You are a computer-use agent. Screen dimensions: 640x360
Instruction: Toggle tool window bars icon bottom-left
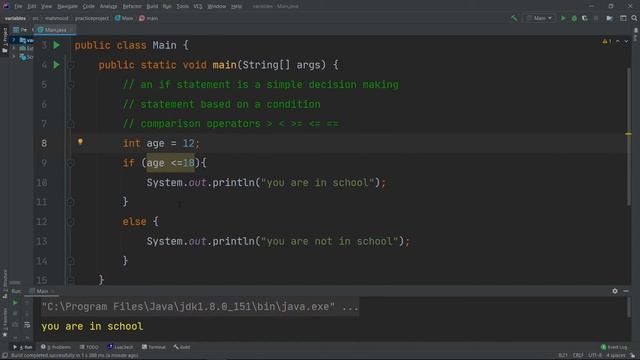5,356
